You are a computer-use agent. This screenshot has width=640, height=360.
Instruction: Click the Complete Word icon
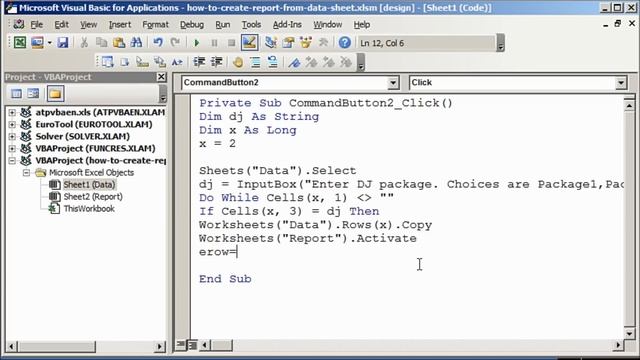point(177,62)
